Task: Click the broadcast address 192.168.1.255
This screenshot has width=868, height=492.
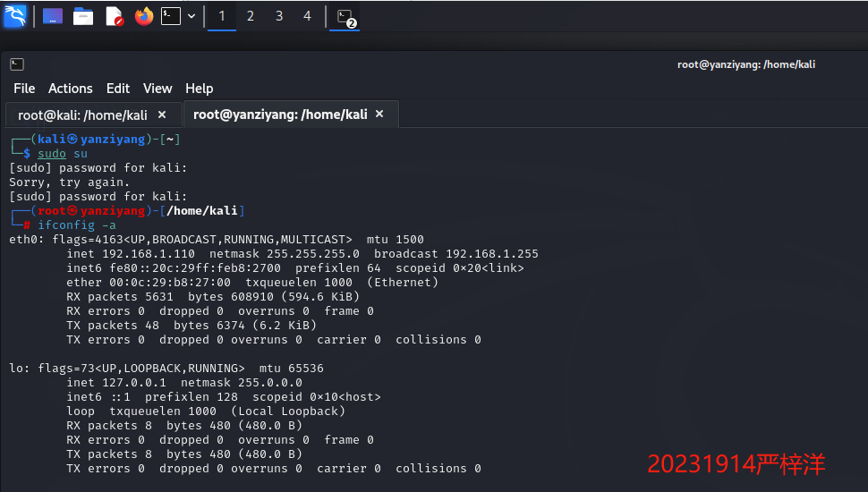Action: pyautogui.click(x=492, y=254)
